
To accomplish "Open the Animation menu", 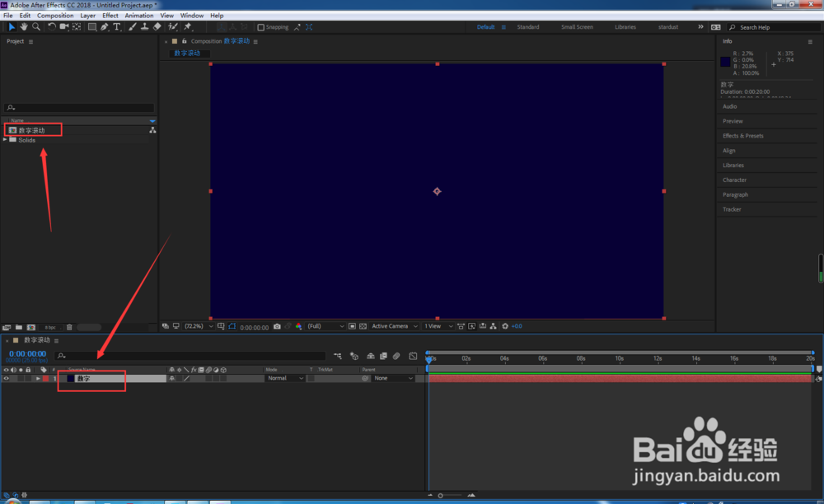I will [139, 16].
